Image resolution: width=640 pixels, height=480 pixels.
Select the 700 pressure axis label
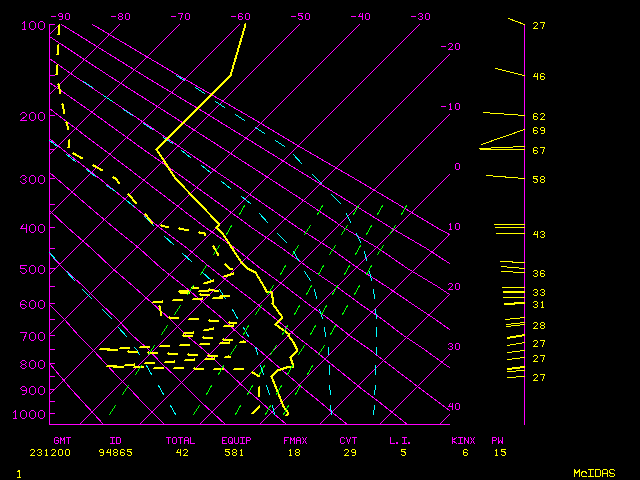tap(33, 337)
